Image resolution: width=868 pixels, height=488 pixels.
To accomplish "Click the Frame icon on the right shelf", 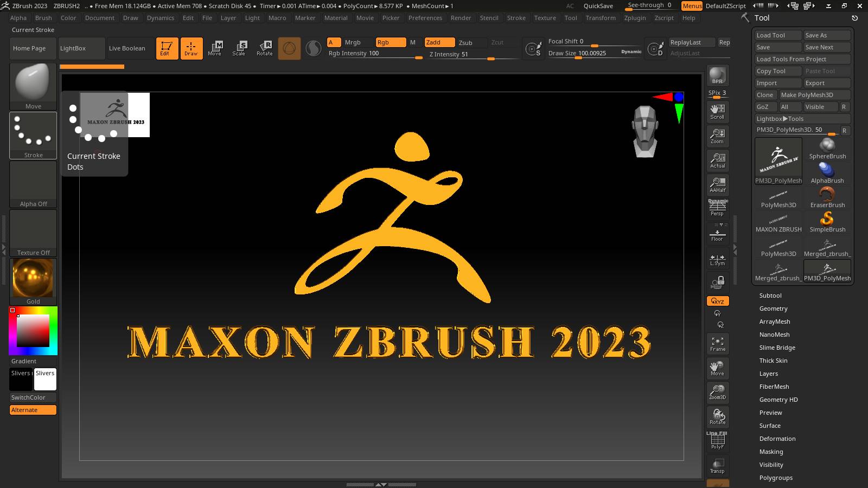I will tap(717, 343).
